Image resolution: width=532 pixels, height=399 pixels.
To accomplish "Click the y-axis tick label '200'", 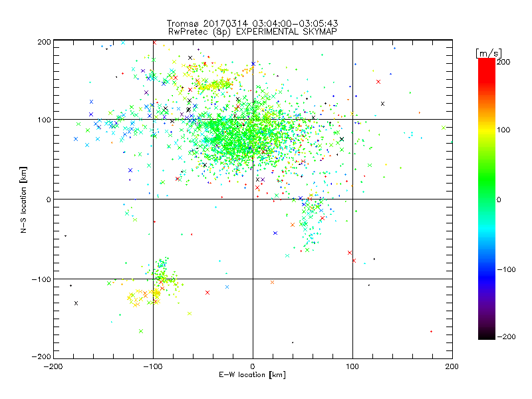I will [x=44, y=42].
